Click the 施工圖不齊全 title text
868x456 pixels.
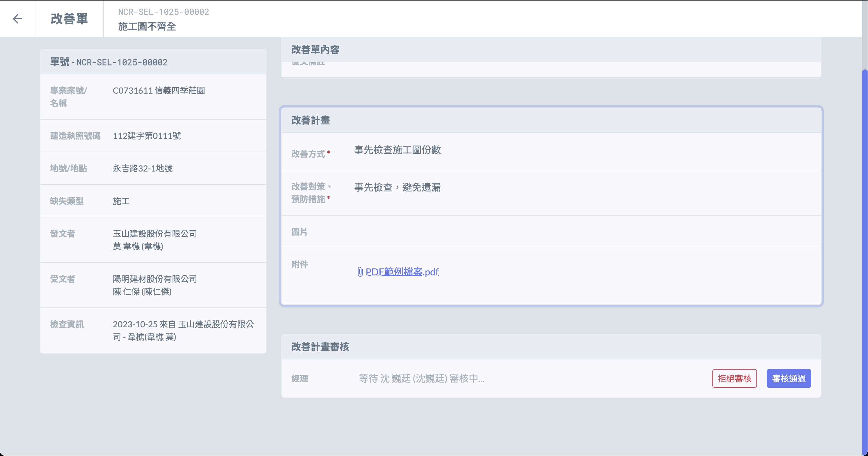click(x=147, y=26)
